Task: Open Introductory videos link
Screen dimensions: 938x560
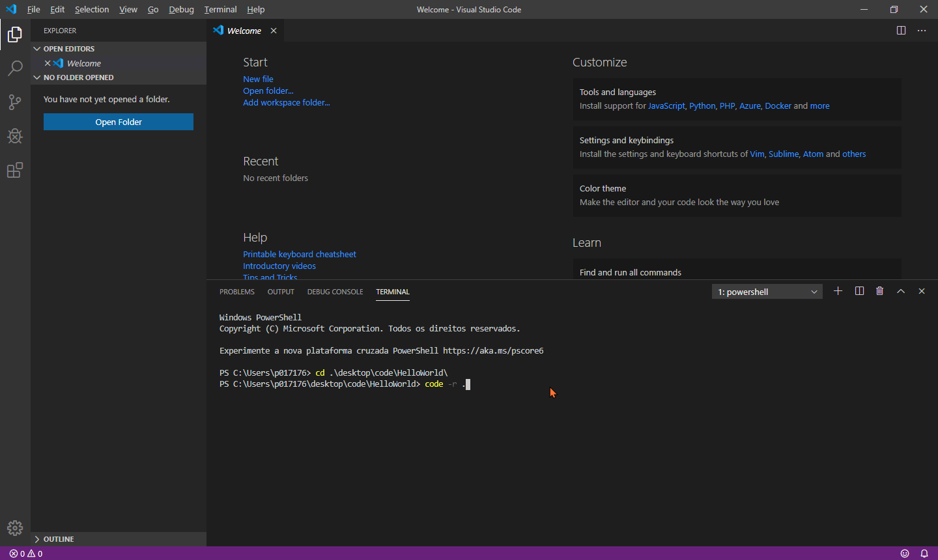Action: click(x=279, y=266)
